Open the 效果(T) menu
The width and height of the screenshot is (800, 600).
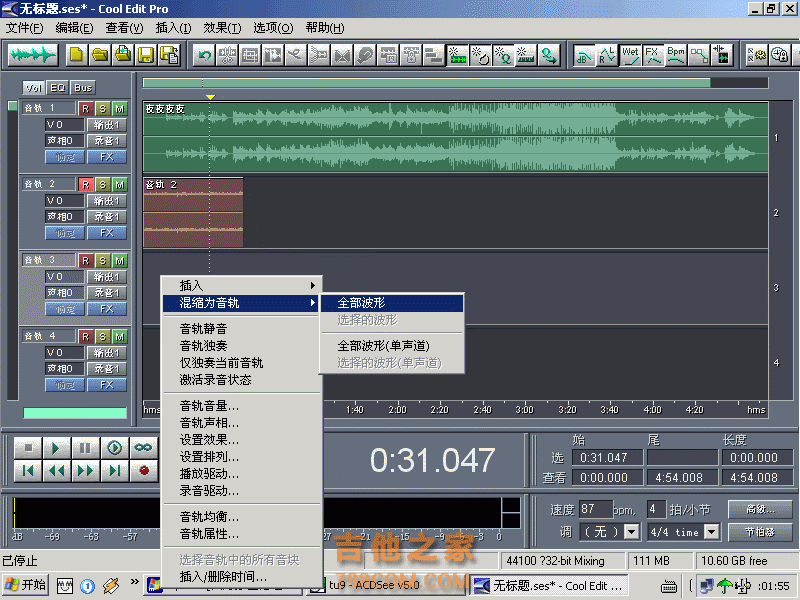[x=220, y=27]
